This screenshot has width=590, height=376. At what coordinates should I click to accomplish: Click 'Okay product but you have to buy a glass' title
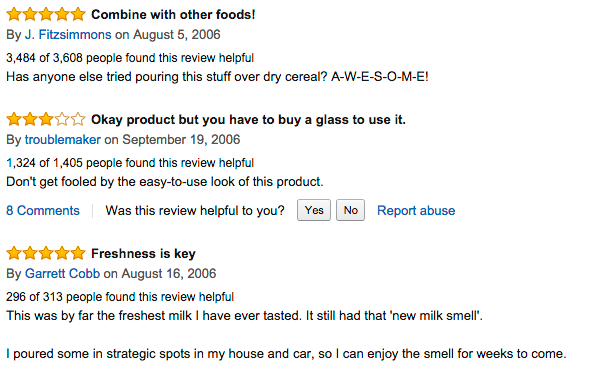pos(248,120)
